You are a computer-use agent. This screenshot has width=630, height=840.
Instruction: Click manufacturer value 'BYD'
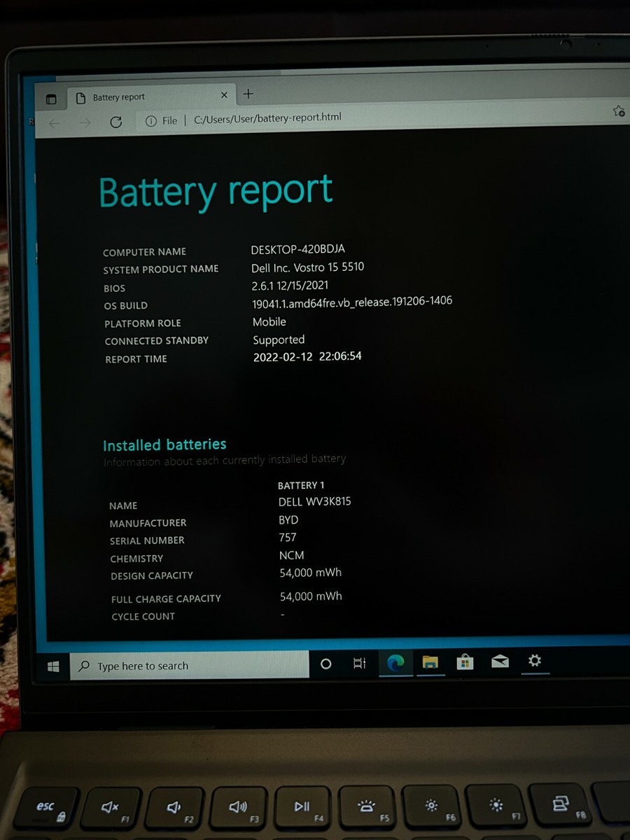pyautogui.click(x=288, y=520)
